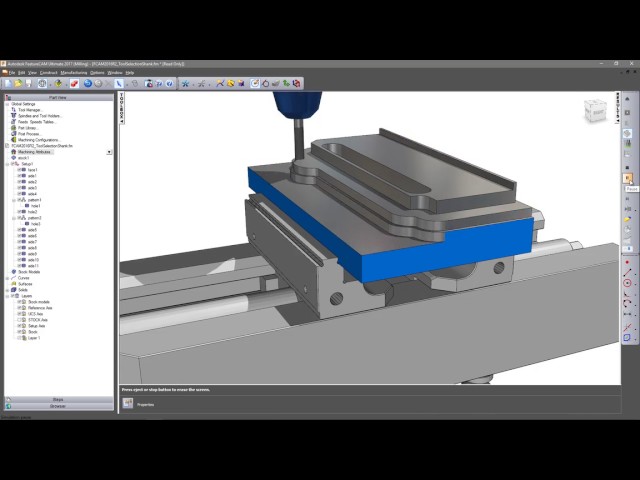Viewport: 640px width, 480px height.
Task: Expand the Curves tree node
Action: pyautogui.click(x=7, y=278)
